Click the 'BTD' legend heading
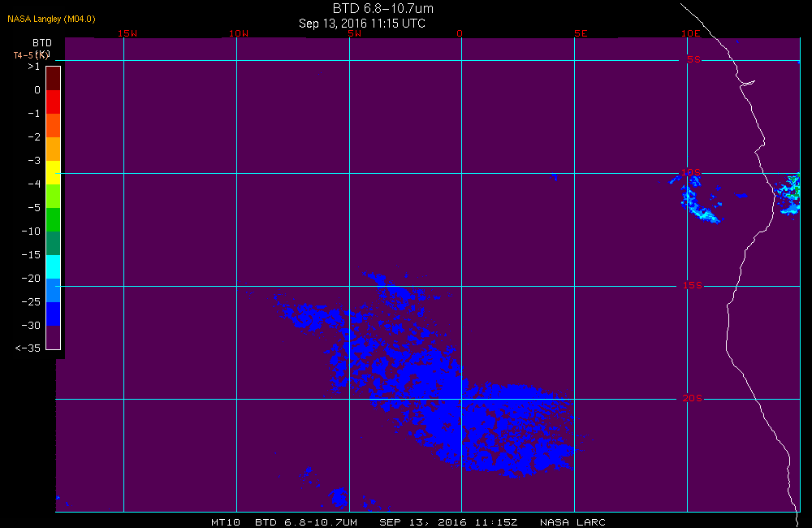The height and width of the screenshot is (528, 812). [42, 42]
